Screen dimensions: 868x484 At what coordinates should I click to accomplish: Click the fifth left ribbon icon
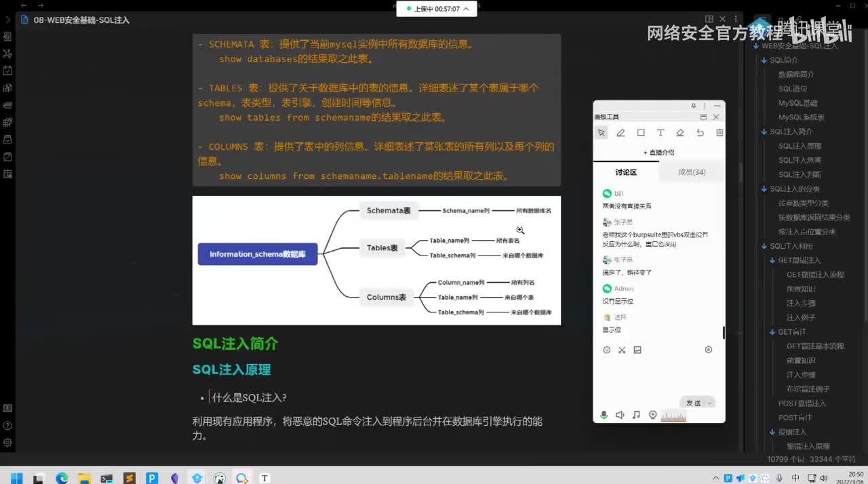(x=7, y=105)
